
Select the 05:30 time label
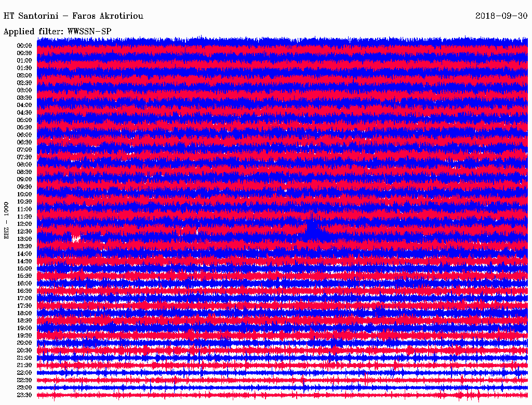(24, 127)
